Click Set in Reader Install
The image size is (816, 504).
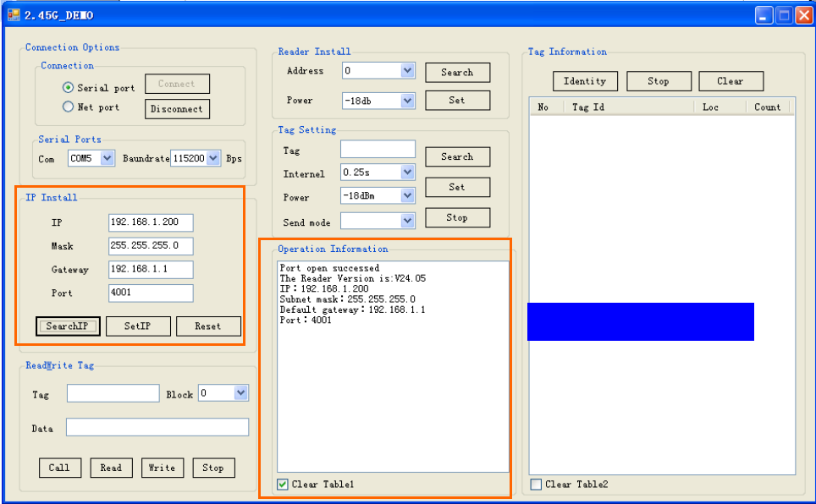pyautogui.click(x=457, y=101)
